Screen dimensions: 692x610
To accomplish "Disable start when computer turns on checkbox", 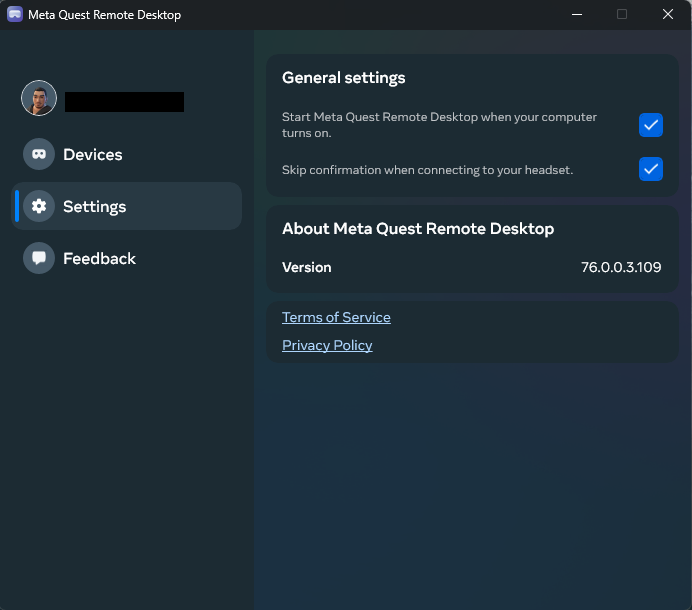I will 651,125.
